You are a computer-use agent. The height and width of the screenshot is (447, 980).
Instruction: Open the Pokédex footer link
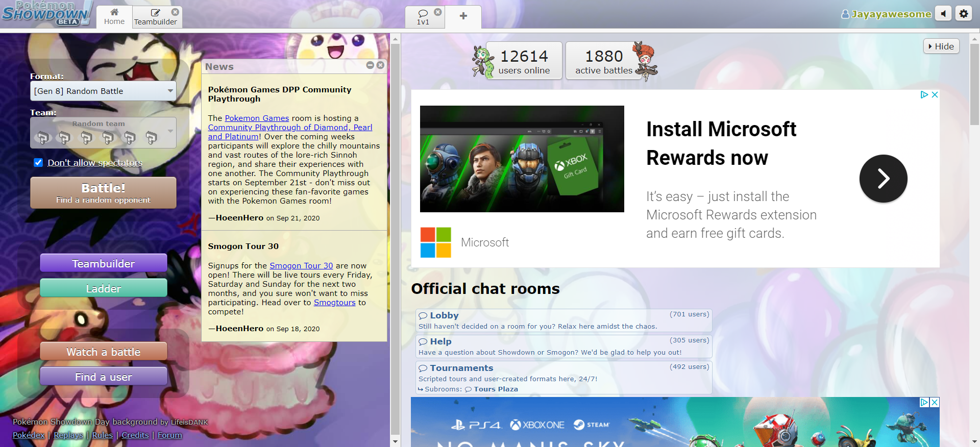click(29, 435)
